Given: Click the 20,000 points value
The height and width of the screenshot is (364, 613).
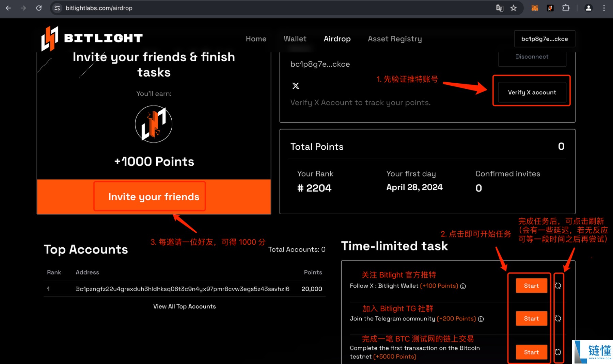Looking at the screenshot, I should [312, 289].
